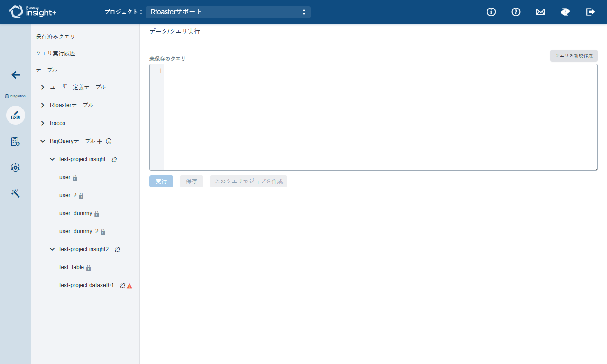The width and height of the screenshot is (607, 364).
Task: Open the scheduled job clipboard icon
Action: tap(16, 141)
